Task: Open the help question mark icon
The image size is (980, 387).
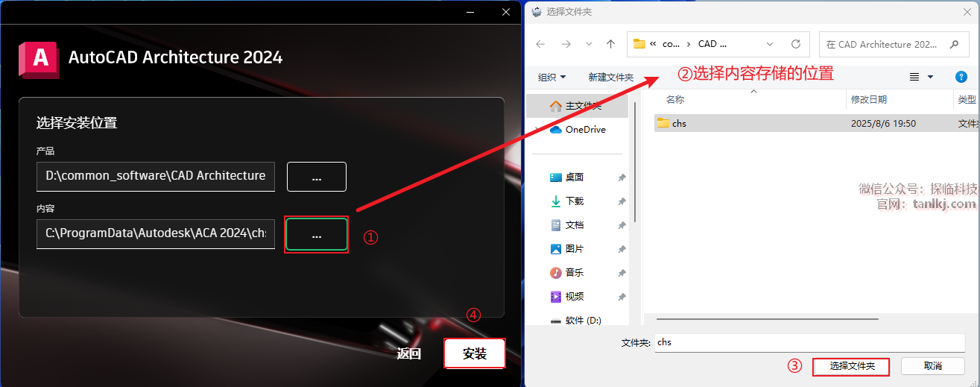Action: 961,77
